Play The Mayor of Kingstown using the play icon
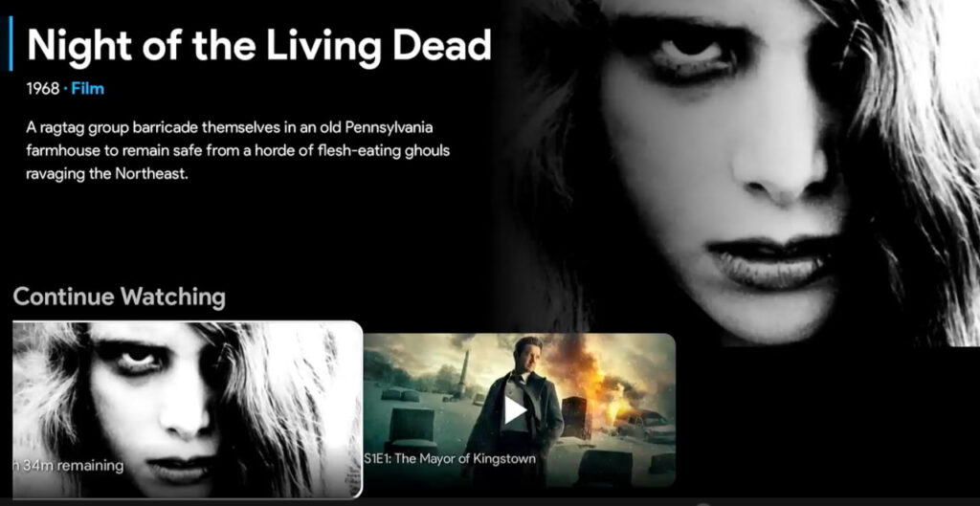The image size is (980, 506). coord(515,409)
